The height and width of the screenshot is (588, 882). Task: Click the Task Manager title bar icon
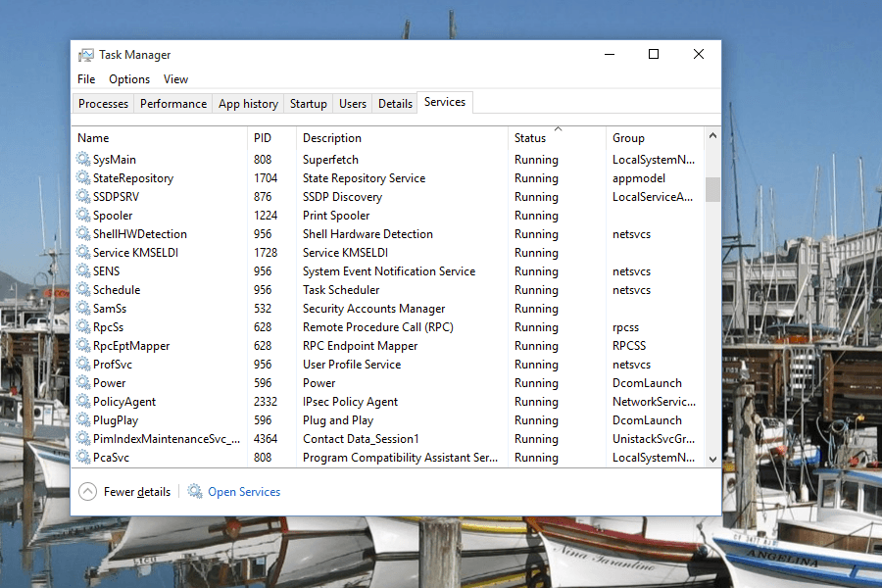[86, 55]
